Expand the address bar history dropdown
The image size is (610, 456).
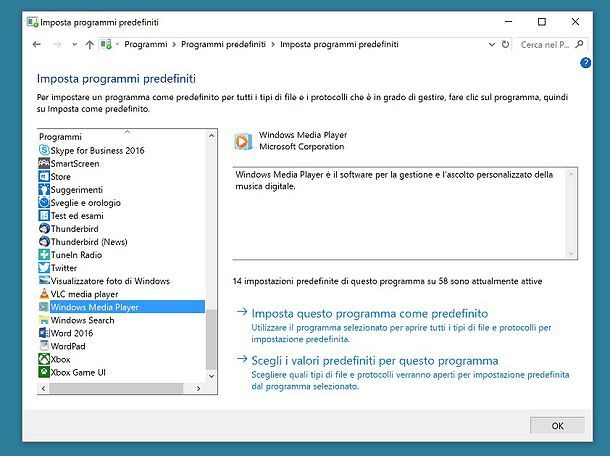[492, 45]
